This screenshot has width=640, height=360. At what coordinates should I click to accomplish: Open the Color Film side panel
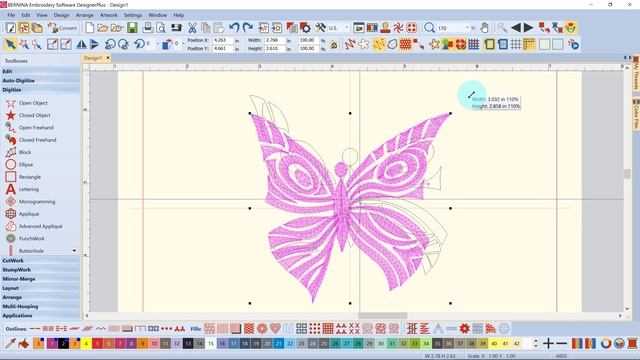tap(636, 114)
